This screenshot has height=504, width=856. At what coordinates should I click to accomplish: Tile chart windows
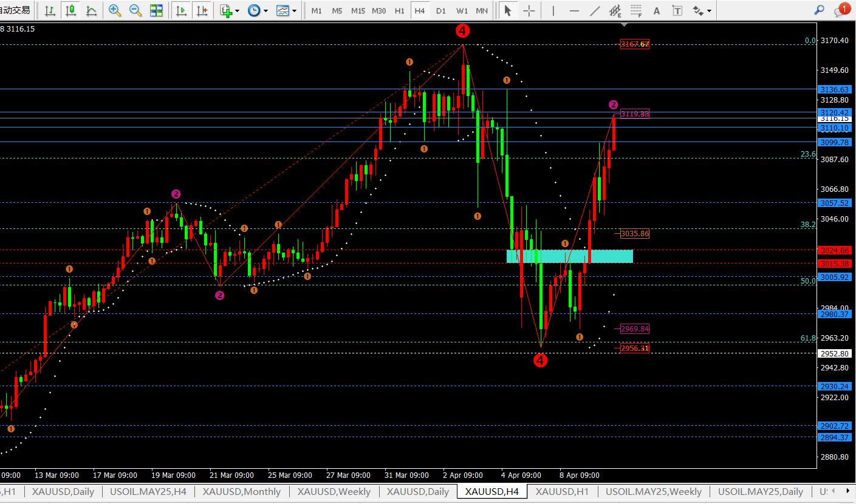[x=156, y=10]
